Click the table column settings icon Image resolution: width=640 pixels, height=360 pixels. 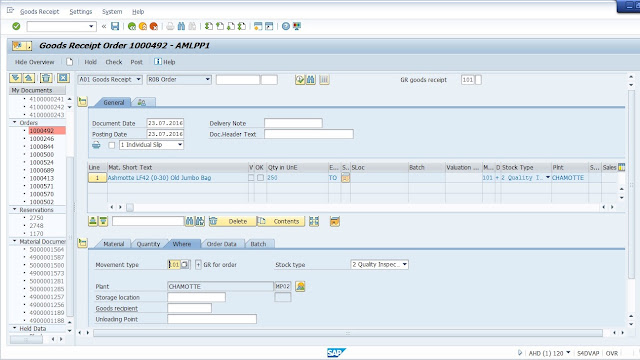point(621,167)
